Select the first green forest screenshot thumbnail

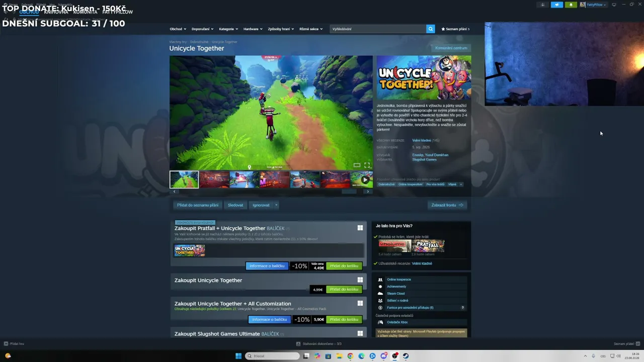[184, 179]
